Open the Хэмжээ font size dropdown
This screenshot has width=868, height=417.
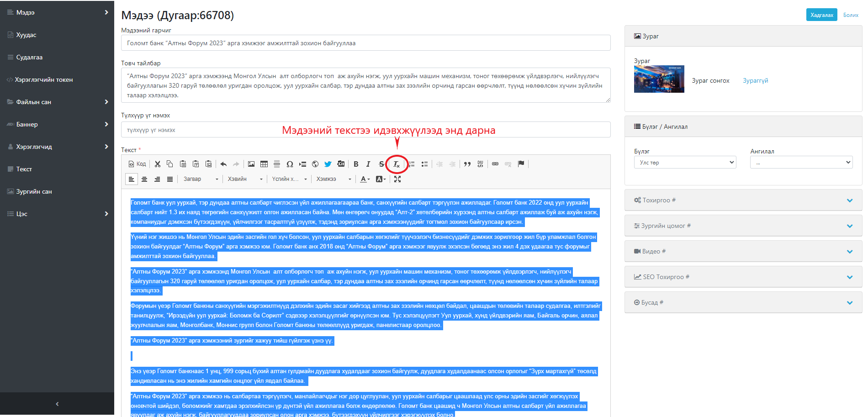point(333,179)
